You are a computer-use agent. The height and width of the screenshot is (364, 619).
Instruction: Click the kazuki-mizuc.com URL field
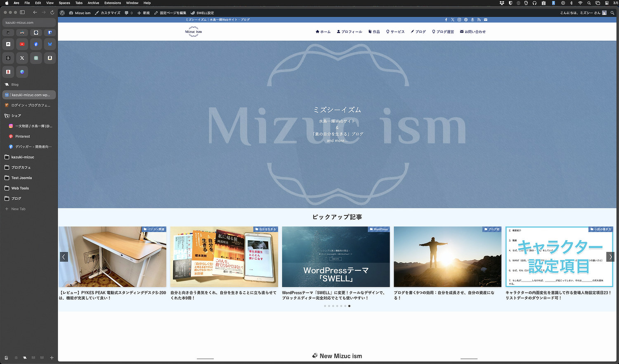coord(29,23)
